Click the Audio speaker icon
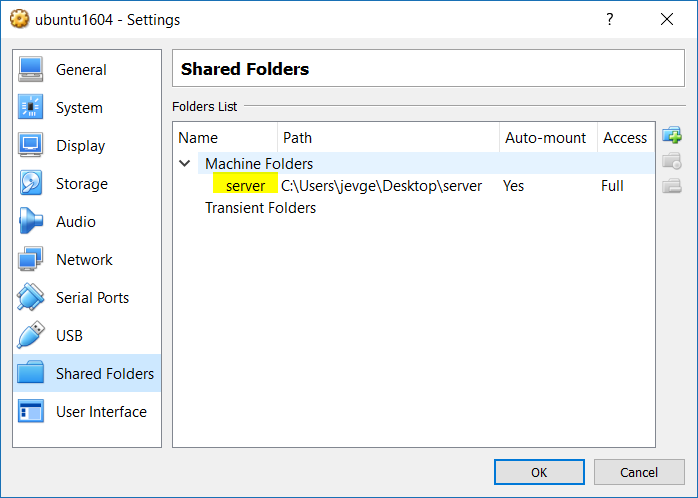The height and width of the screenshot is (498, 698). click(31, 221)
